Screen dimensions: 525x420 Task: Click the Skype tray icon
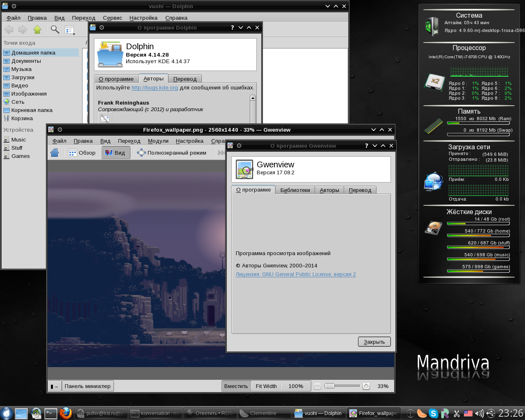coord(433,413)
